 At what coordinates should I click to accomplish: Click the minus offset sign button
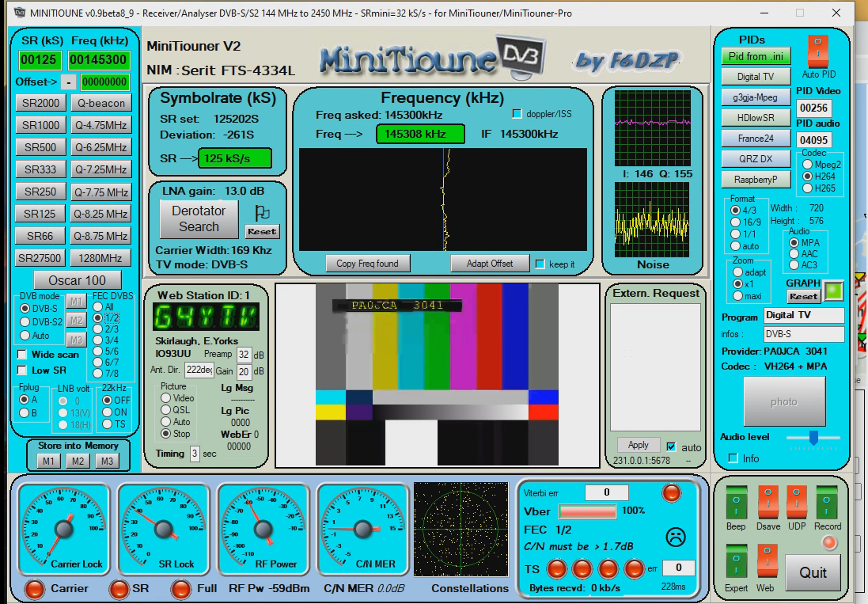click(68, 82)
